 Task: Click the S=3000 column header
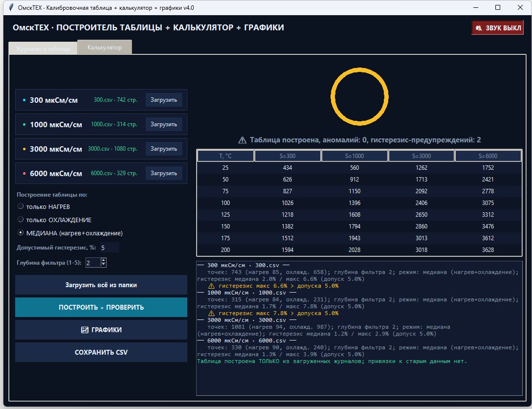click(421, 156)
